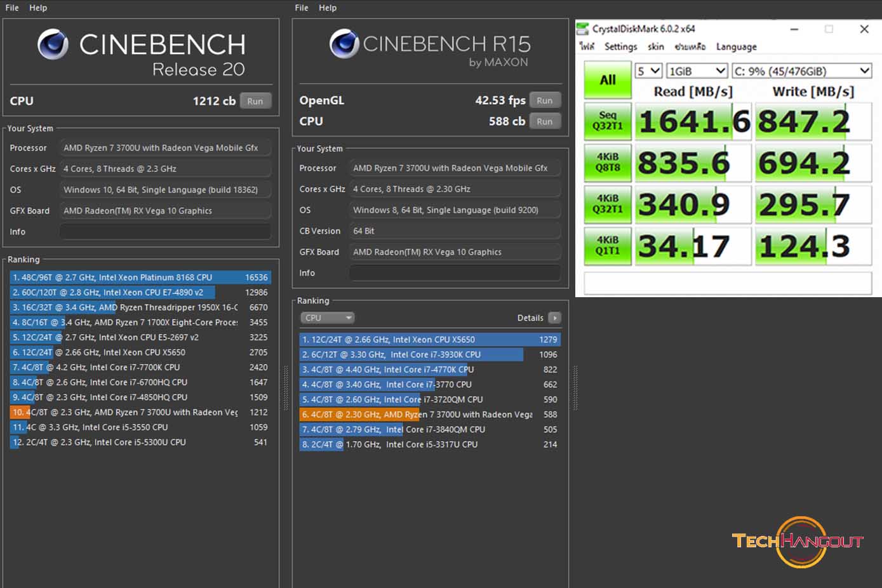882x588 pixels.
Task: Click the OS field in Cinebench R15
Action: coord(455,210)
